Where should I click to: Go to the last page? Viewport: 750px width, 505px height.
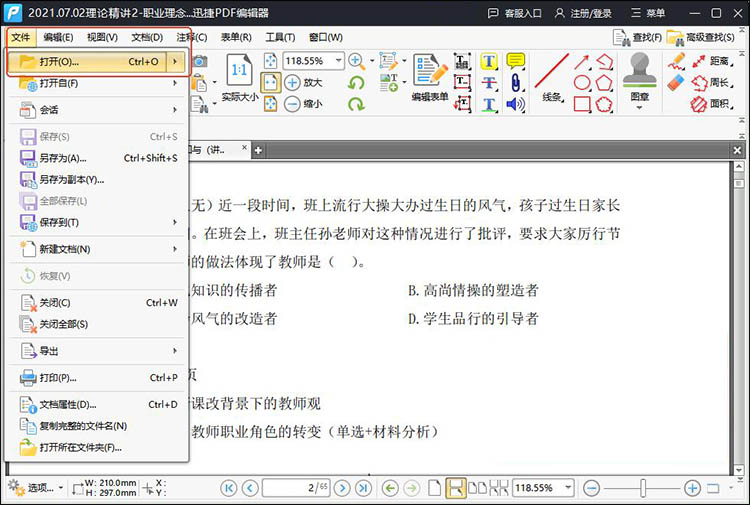(x=363, y=488)
